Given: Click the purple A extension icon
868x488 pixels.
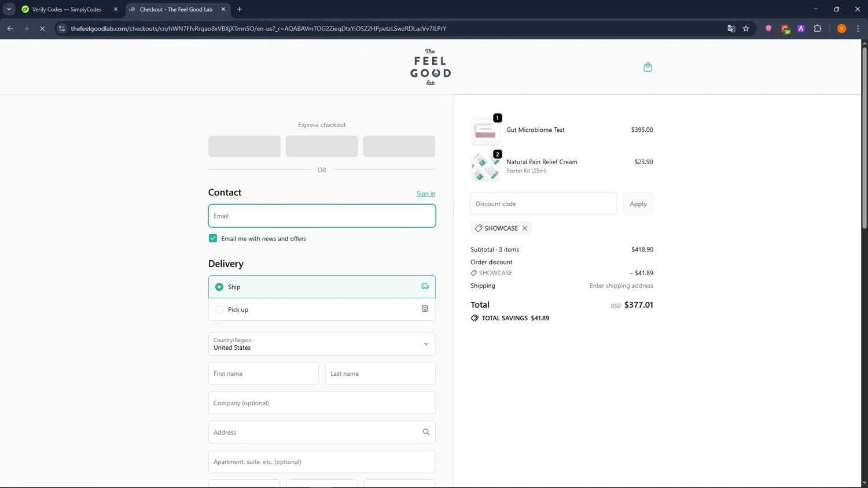Looking at the screenshot, I should (801, 28).
